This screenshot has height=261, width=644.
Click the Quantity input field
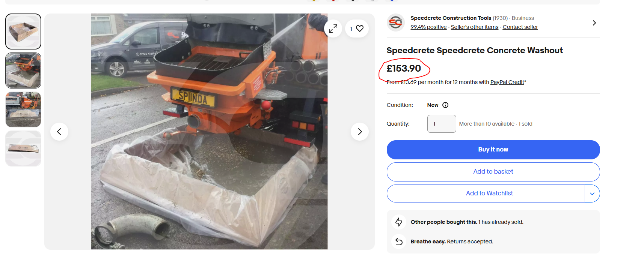(442, 124)
